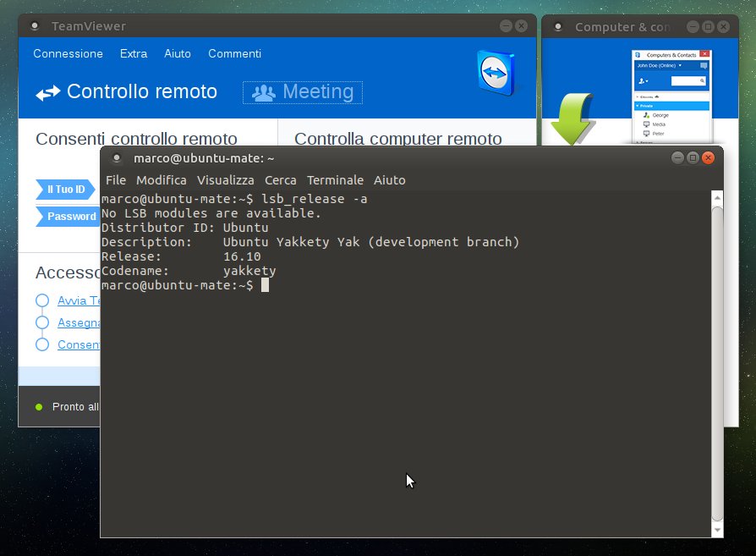
Task: Open the Aiuto menu in the terminal
Action: 390,180
